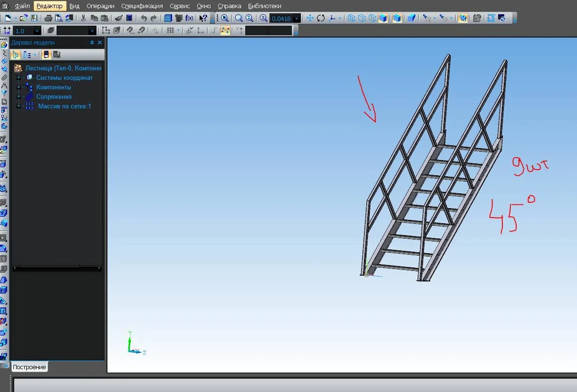Click the open file folder icon
Viewport: 577px width, 392px height.
(x=23, y=18)
